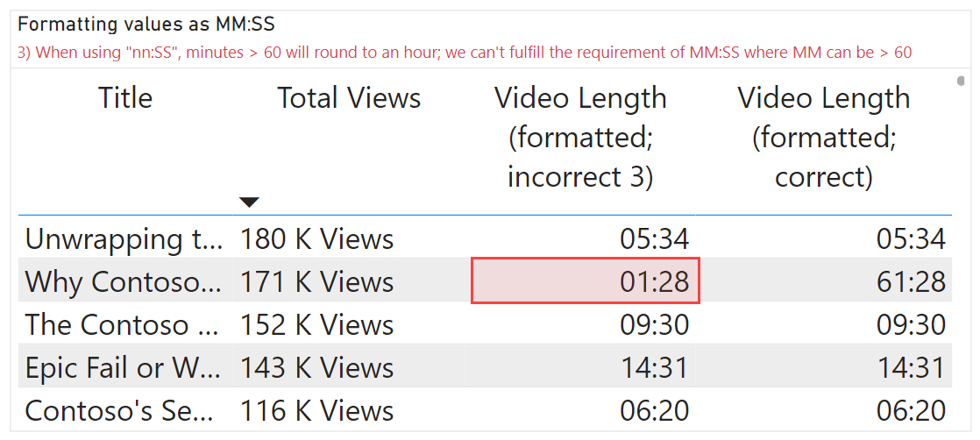Click the 143 K Views cell
980x440 pixels.
[x=316, y=367]
